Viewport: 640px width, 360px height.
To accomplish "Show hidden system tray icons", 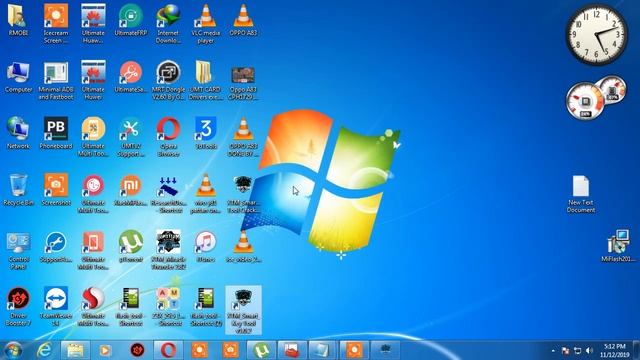I will [553, 351].
